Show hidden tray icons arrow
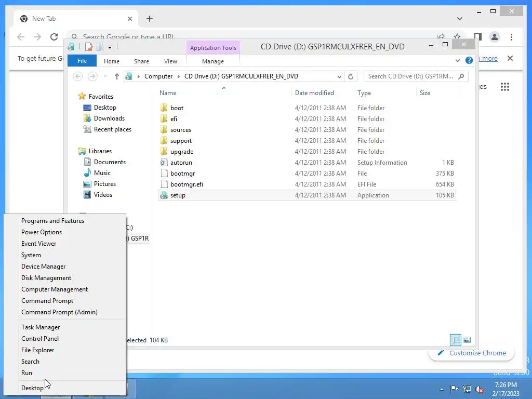Screen dimensions: 532x399 pyautogui.click(x=442, y=389)
